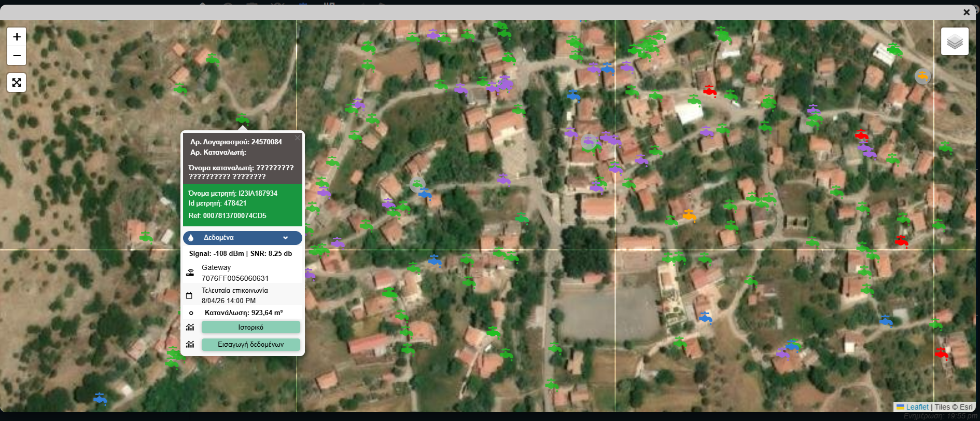This screenshot has height=421, width=980.
Task: Zoom out of the map
Action: 17,56
